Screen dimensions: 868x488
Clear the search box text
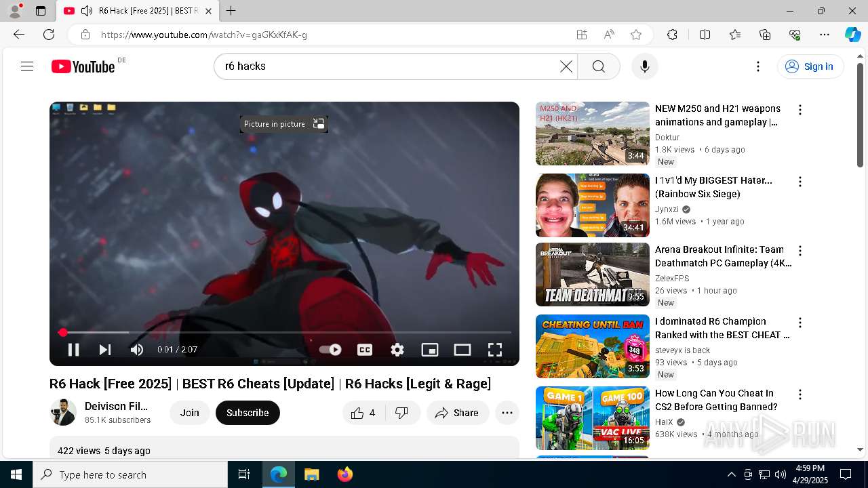point(566,66)
